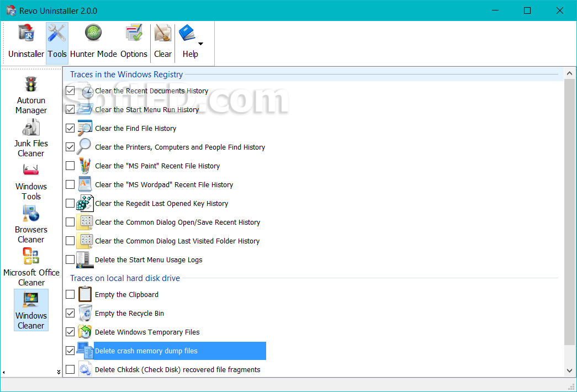Uncheck Empty the Recycle Bin
Image resolution: width=577 pixels, height=392 pixels.
[x=70, y=313]
